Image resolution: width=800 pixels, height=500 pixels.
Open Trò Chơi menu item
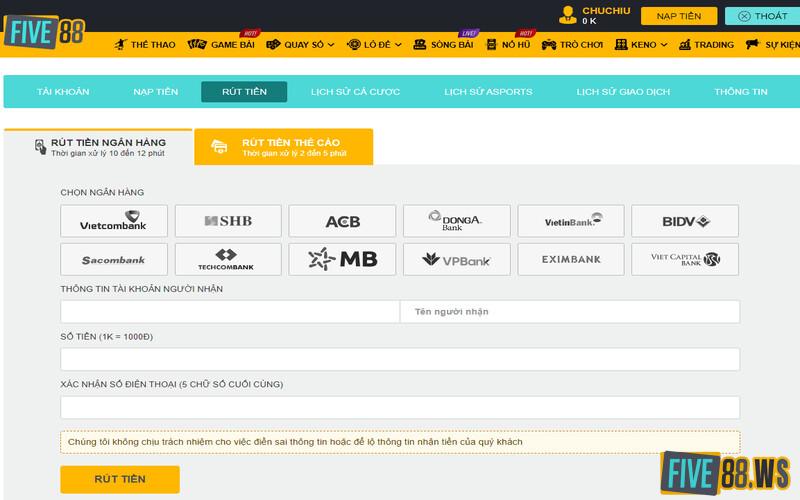[582, 45]
